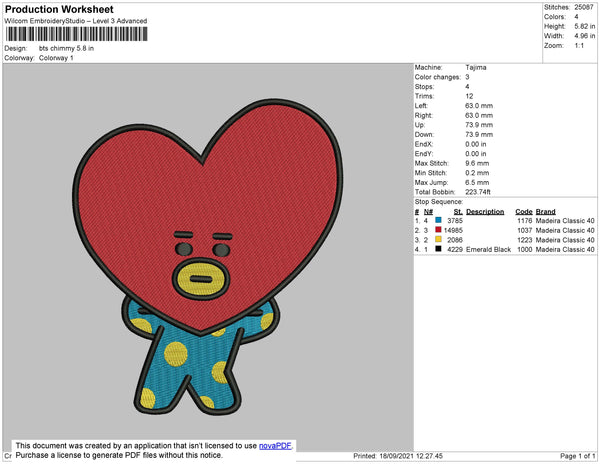Click the Zoom value '1:1'
The image size is (600, 464).
coord(579,46)
